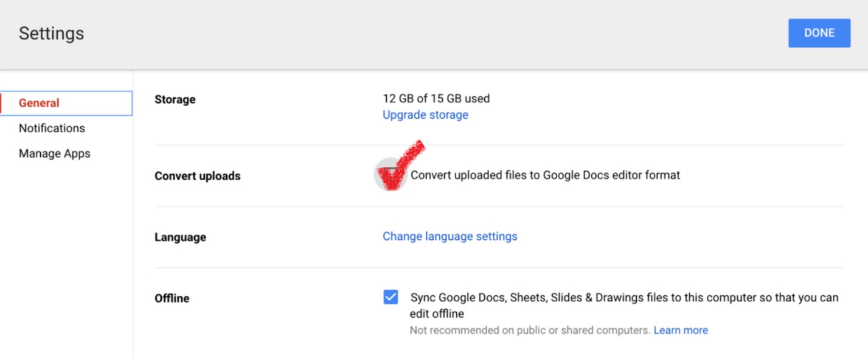
Task: Click 'Convert uploaded files to Google Docs' label
Action: click(545, 175)
